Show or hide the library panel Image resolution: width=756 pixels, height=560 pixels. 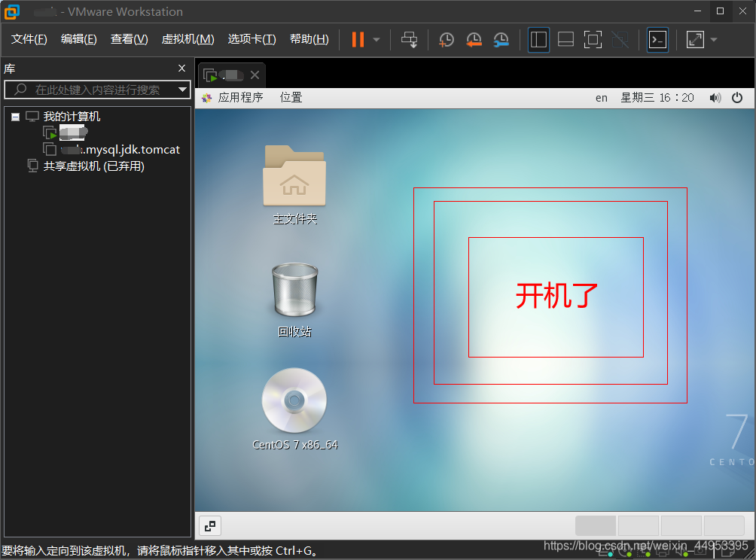click(x=538, y=39)
